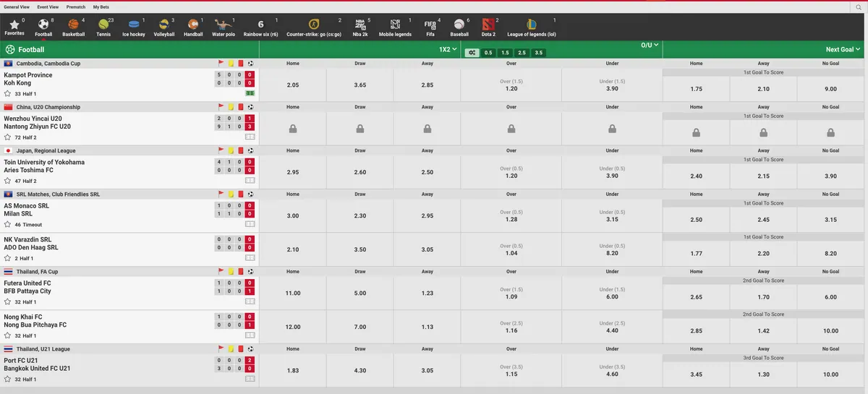
Task: Bet Away 1.13 in the Nong Khai FC match
Action: (427, 327)
